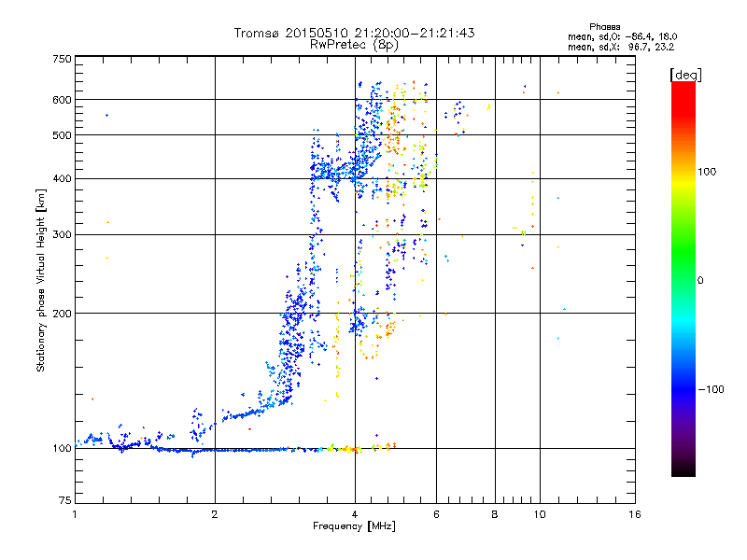Click the colorbar '0' tick label
The height and width of the screenshot is (560, 747).
pos(700,281)
